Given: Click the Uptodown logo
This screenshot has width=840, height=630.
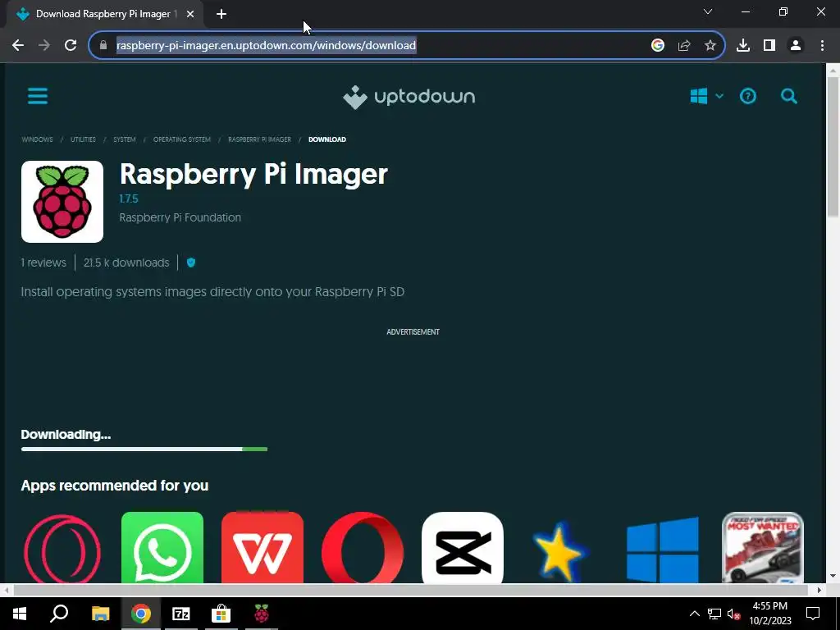Looking at the screenshot, I should (409, 97).
